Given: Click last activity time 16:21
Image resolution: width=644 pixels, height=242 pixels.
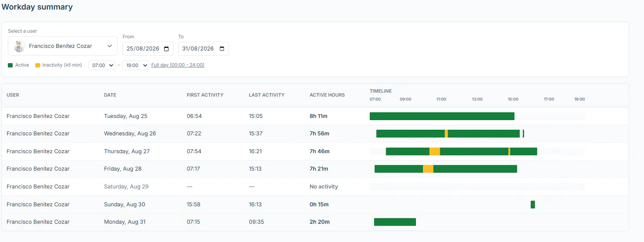Looking at the screenshot, I should click(x=256, y=151).
